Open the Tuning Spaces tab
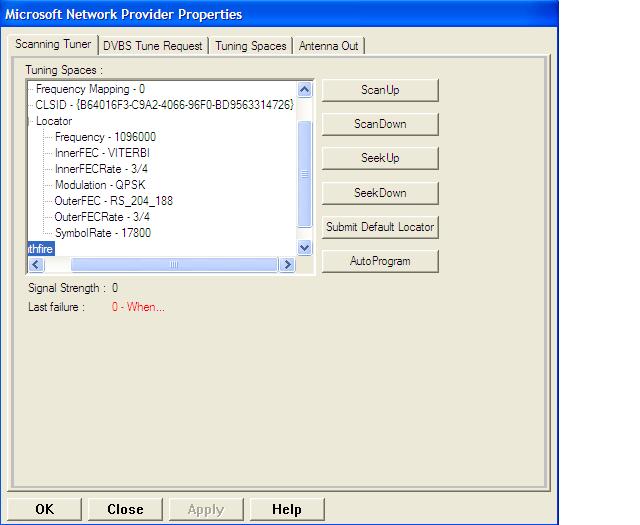This screenshot has width=640, height=525. point(251,46)
